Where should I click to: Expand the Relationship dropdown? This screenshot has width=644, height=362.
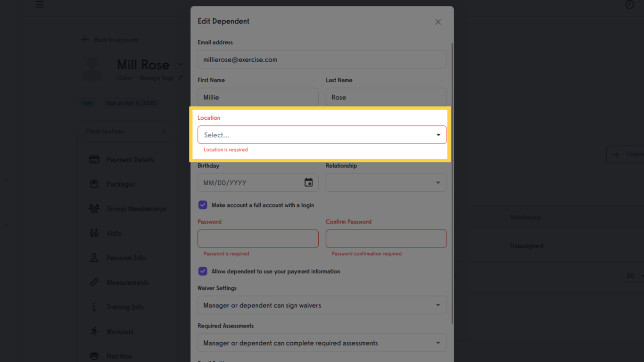386,183
